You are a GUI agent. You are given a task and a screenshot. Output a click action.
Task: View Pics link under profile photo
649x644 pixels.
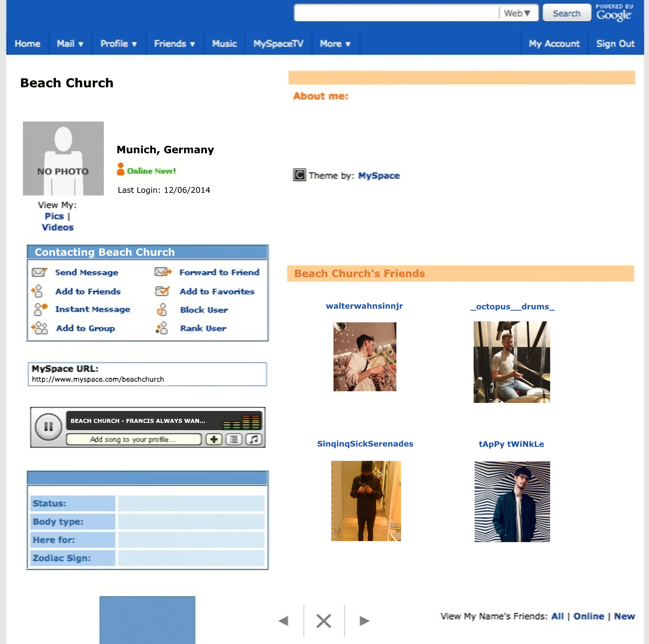click(54, 216)
